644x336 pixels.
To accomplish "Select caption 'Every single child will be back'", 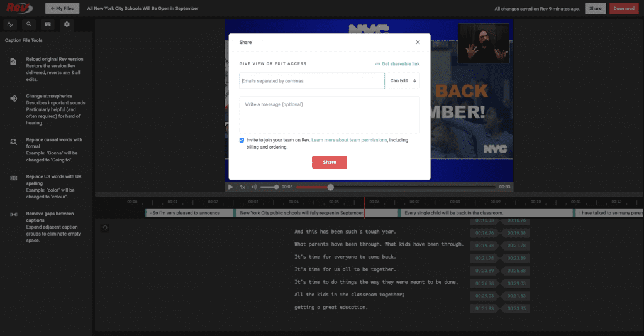I will 486,213.
